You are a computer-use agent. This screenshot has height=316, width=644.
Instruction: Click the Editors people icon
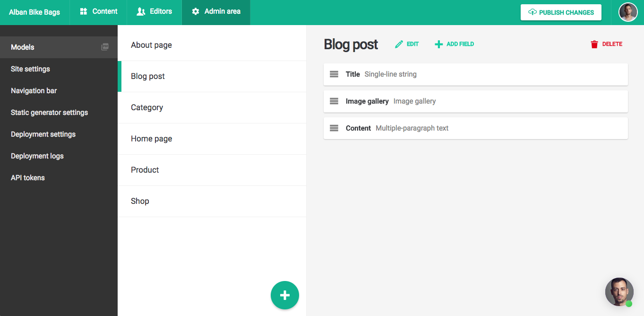[x=141, y=11]
